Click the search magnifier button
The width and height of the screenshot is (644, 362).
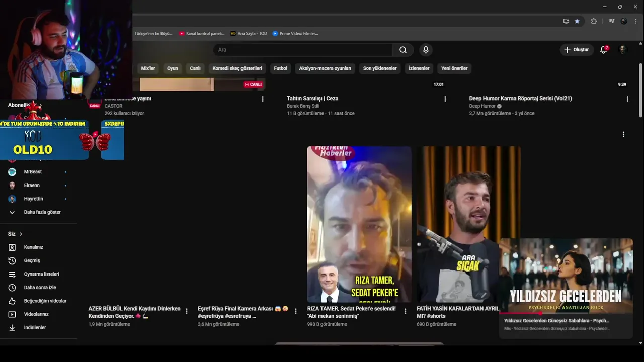pos(403,50)
